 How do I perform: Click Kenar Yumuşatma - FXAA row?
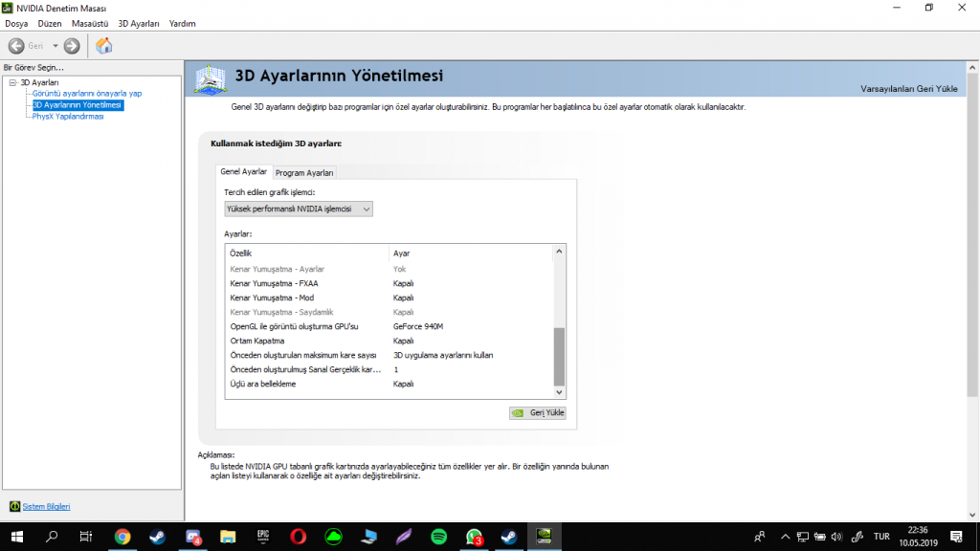(389, 283)
